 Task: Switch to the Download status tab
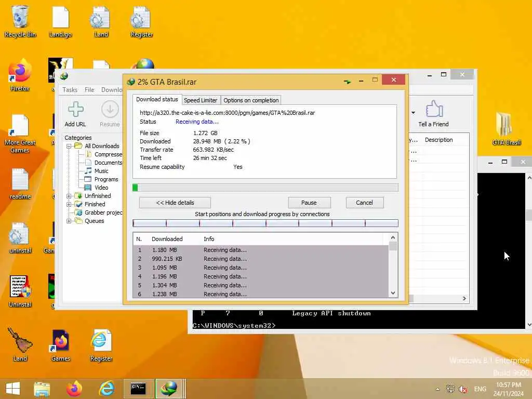(157, 99)
